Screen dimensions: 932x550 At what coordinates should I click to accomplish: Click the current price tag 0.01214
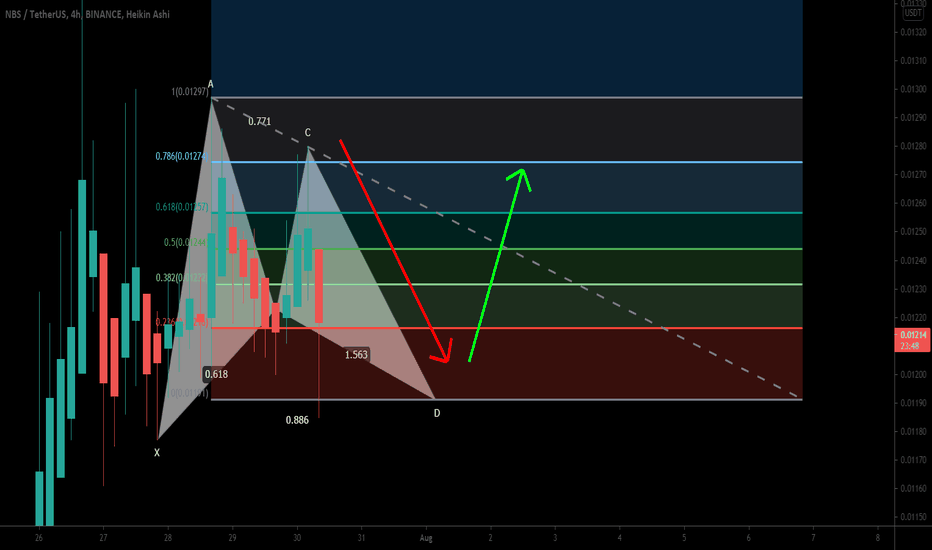click(912, 340)
